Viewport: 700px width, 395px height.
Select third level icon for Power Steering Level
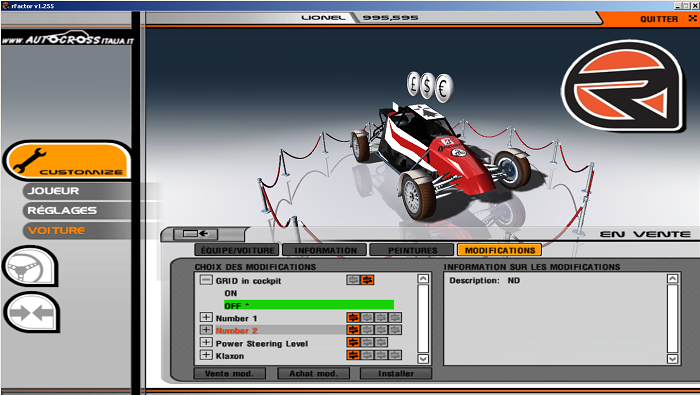(381, 342)
